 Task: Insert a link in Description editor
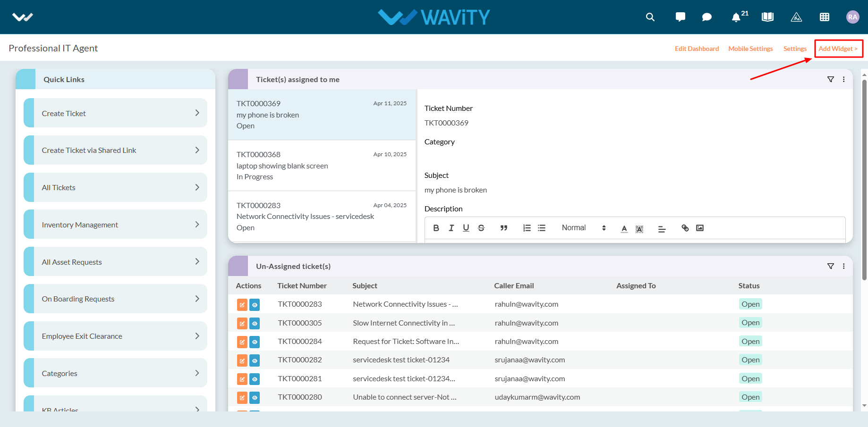tap(685, 228)
